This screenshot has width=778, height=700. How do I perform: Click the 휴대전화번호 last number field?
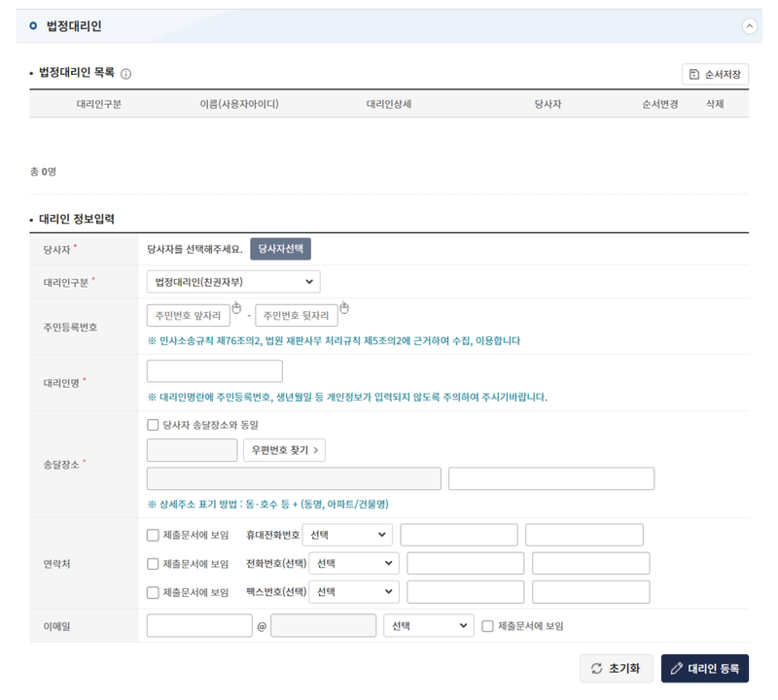pos(584,535)
